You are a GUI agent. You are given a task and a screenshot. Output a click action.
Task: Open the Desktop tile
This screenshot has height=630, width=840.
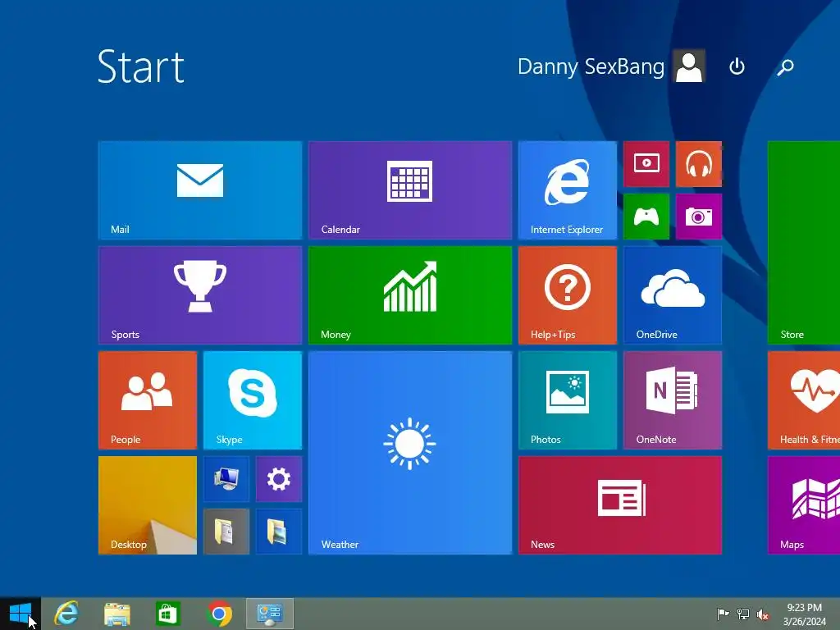pos(148,505)
